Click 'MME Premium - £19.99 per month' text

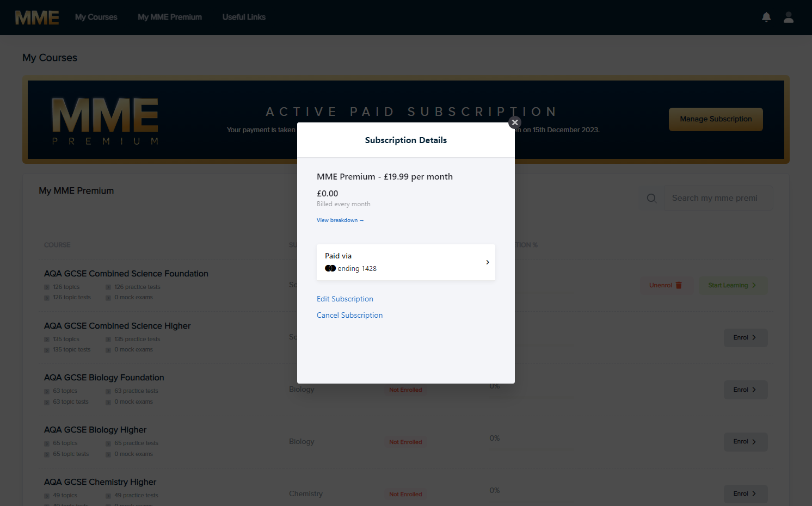[x=385, y=177]
